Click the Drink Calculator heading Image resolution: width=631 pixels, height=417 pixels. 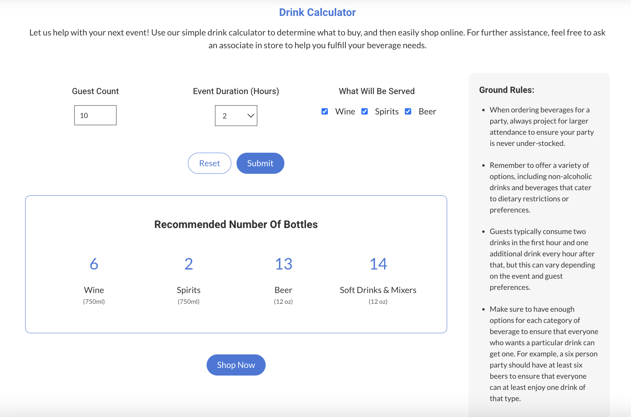click(318, 12)
